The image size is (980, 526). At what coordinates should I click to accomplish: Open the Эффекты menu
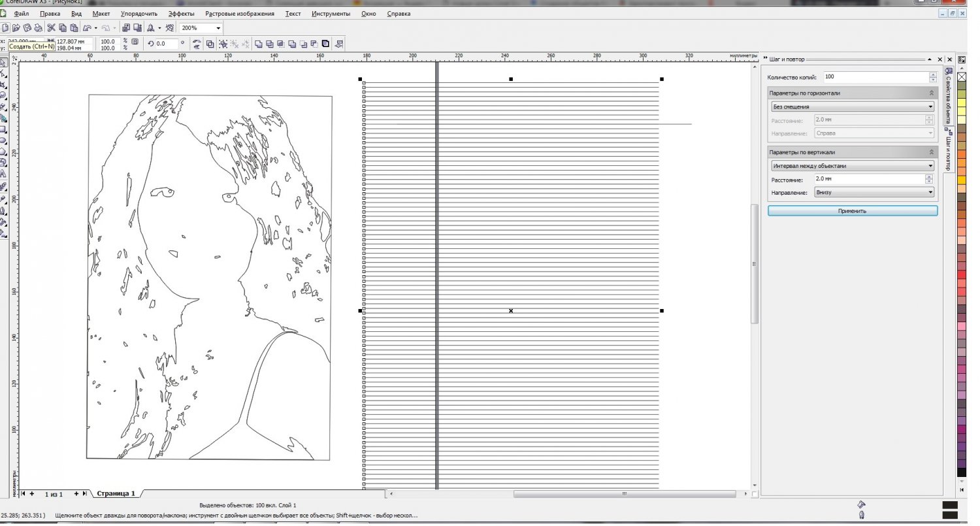coord(181,13)
